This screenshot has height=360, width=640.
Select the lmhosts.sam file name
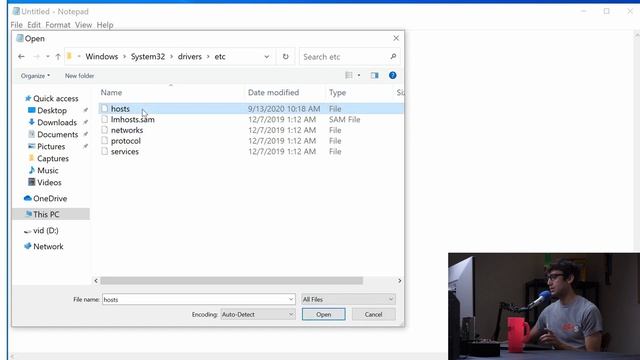point(133,120)
